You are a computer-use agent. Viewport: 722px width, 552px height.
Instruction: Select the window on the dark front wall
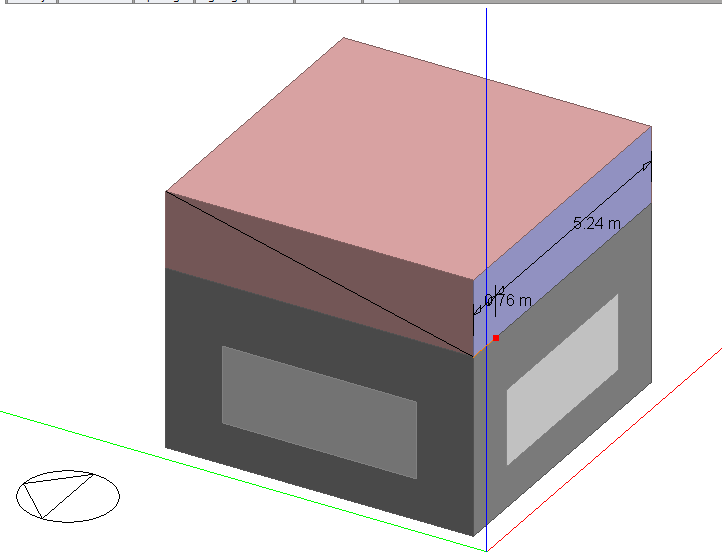pyautogui.click(x=320, y=413)
